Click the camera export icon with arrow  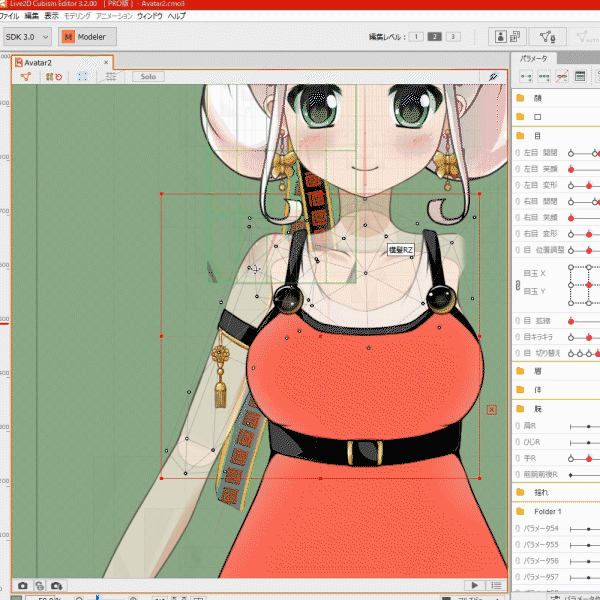point(57,585)
